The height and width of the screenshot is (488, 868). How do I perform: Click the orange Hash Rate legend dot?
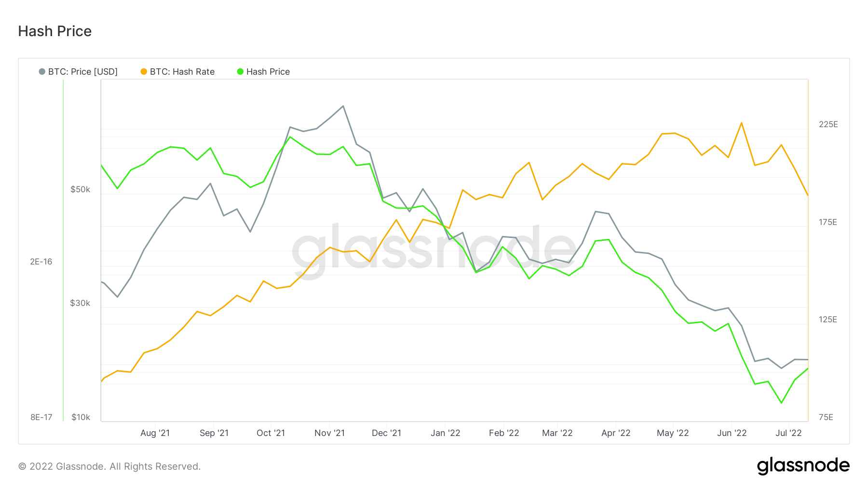pos(144,72)
